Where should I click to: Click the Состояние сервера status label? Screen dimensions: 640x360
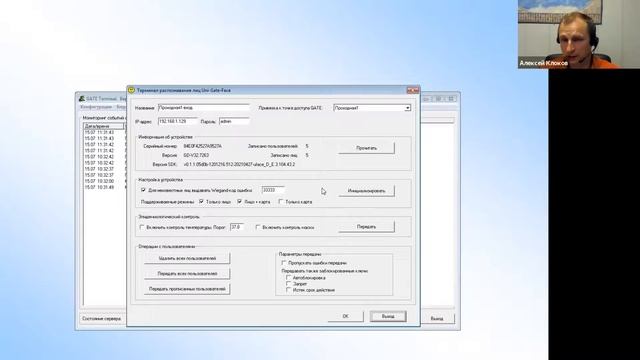click(102, 318)
